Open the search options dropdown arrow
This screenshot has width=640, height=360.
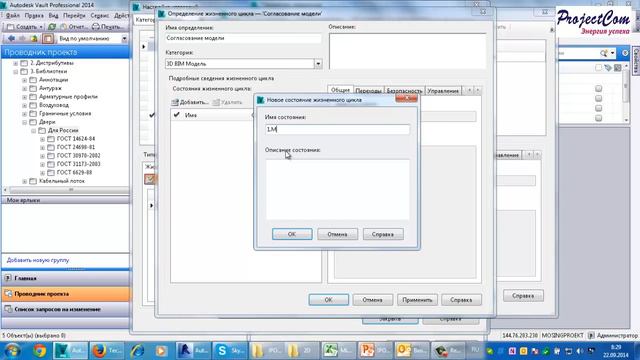click(x=612, y=53)
